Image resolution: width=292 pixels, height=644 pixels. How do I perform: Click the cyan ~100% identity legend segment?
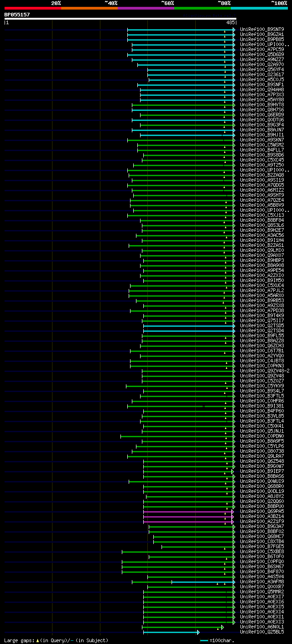259,8
